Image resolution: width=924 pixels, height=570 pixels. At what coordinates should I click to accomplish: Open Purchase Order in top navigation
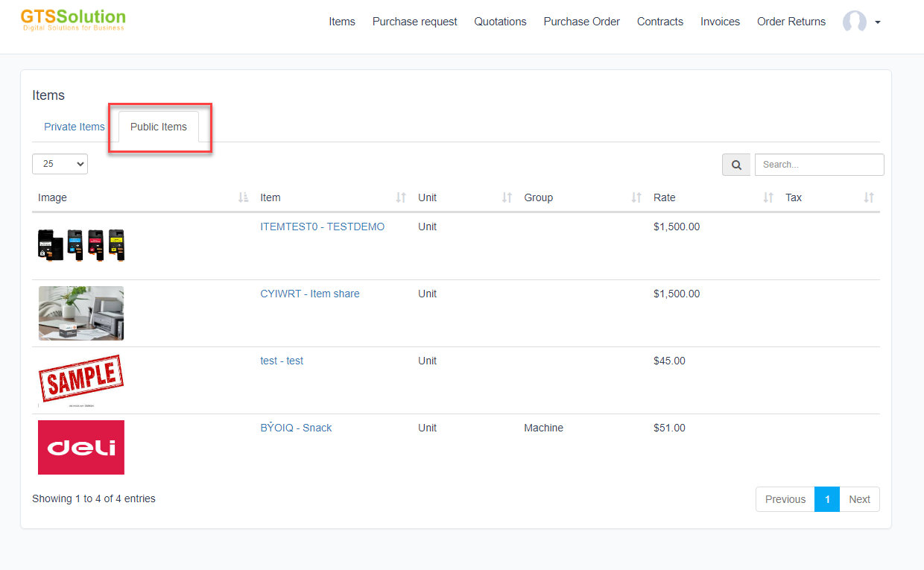pyautogui.click(x=581, y=22)
